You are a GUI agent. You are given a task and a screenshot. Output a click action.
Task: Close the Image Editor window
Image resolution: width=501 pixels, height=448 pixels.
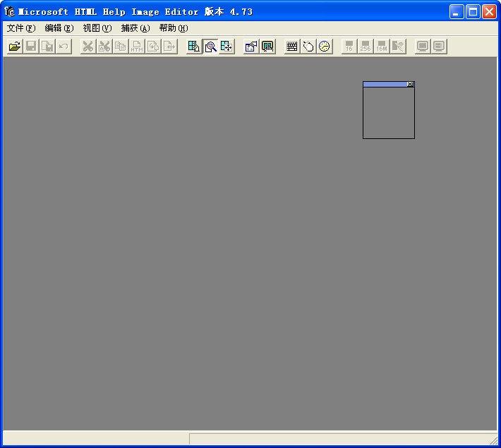[489, 12]
